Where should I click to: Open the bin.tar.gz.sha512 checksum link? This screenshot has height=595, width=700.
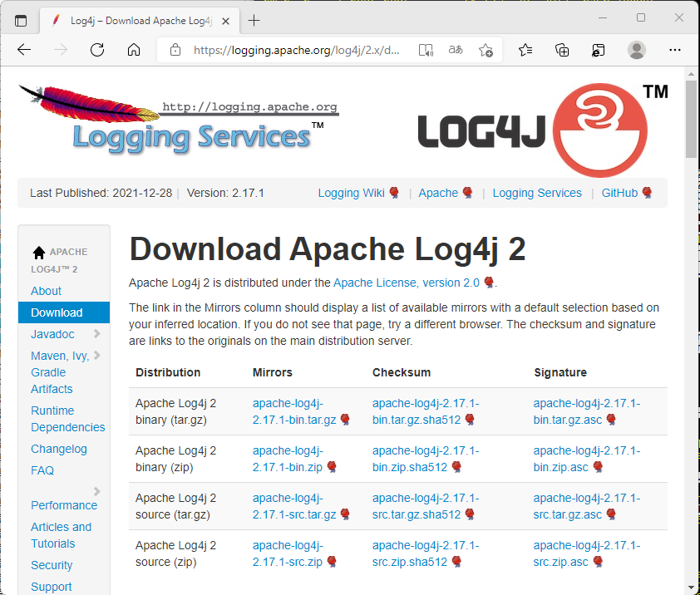pyautogui.click(x=426, y=411)
